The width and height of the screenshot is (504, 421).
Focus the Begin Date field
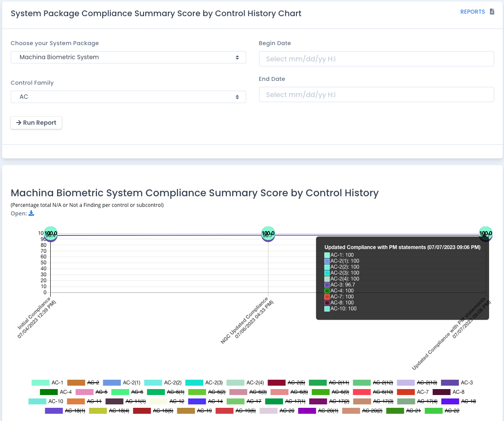click(376, 59)
